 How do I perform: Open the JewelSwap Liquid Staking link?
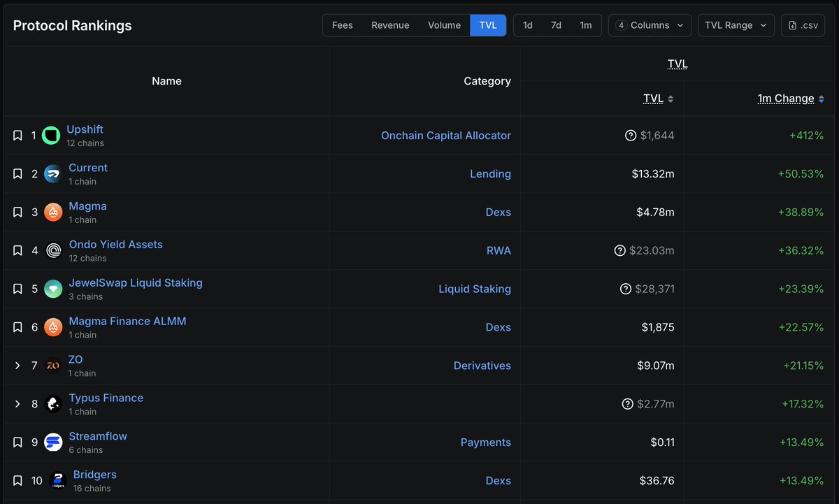pyautogui.click(x=136, y=283)
